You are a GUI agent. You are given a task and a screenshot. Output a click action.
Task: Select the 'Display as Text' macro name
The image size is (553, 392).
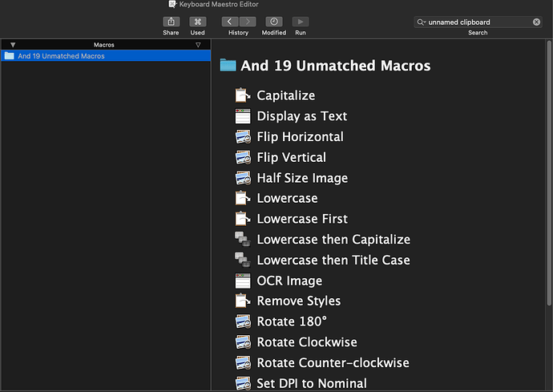click(x=302, y=116)
